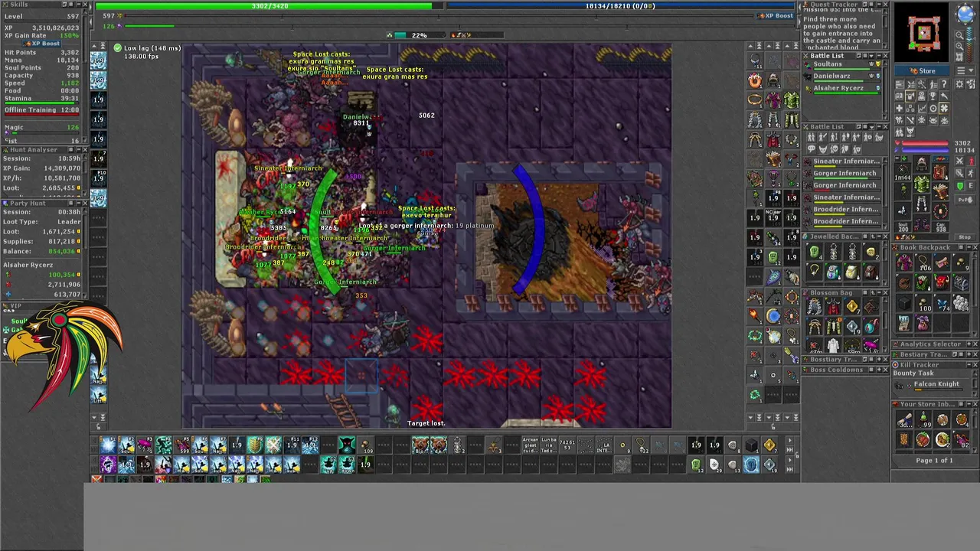The image size is (980, 551).
Task: Zoom in on the minimap
Action: [x=959, y=46]
